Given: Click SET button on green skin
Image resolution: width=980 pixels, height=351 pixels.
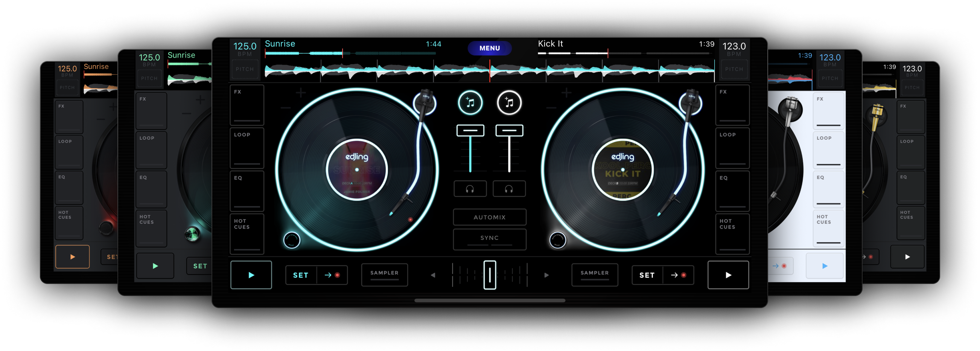Looking at the screenshot, I should pos(200,266).
